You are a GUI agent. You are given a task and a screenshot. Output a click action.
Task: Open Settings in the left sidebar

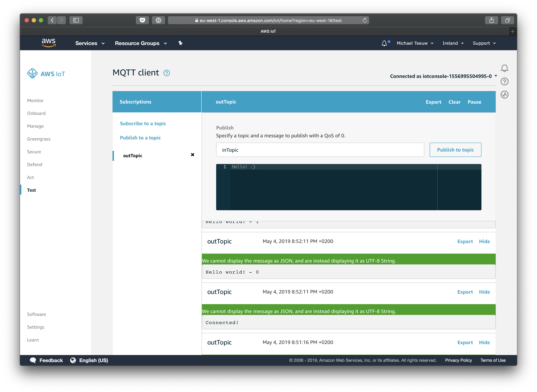click(36, 327)
